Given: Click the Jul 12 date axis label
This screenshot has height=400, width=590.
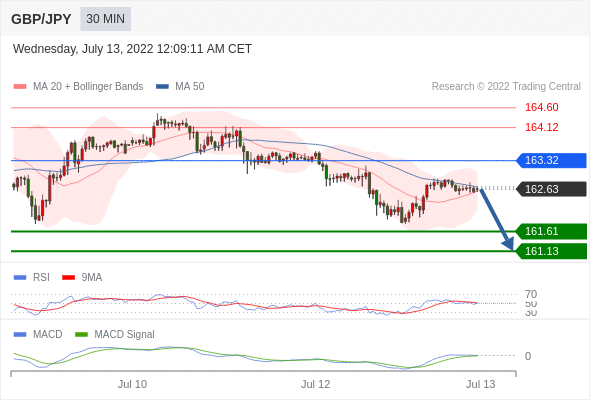Looking at the screenshot, I should (315, 384).
